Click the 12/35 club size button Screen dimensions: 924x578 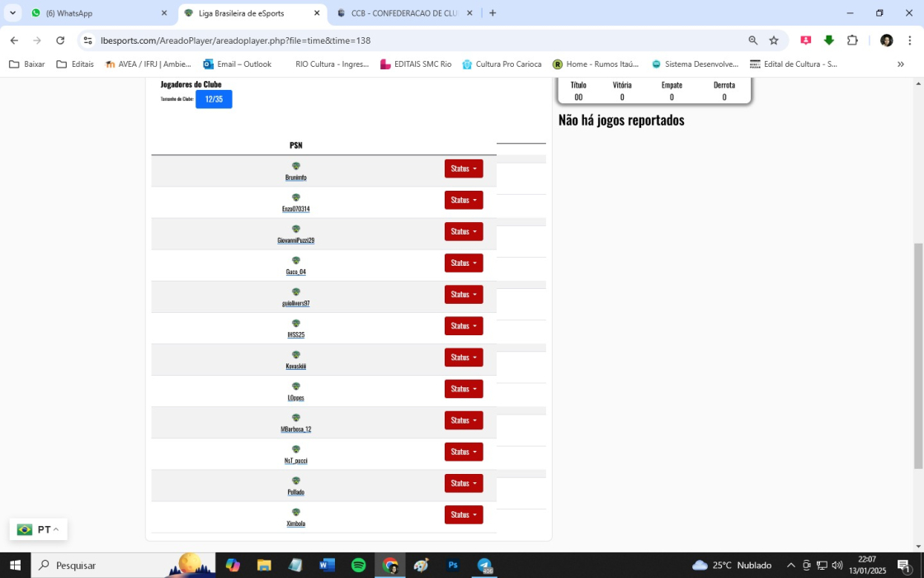click(x=214, y=99)
